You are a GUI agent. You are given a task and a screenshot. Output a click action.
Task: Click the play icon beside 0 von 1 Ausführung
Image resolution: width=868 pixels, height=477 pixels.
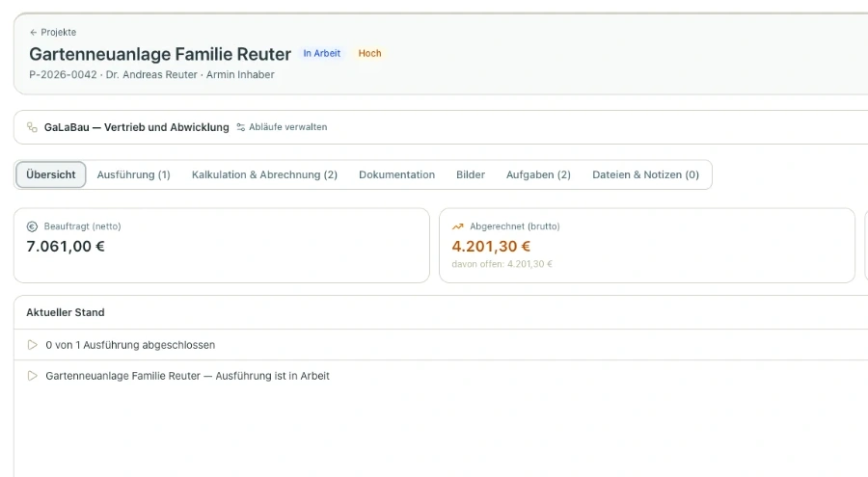[x=32, y=345]
